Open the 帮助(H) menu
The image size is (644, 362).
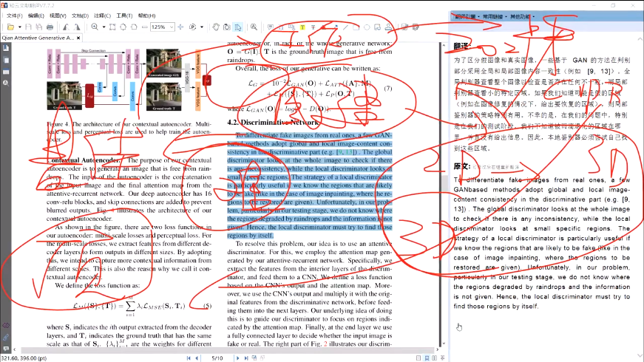pyautogui.click(x=146, y=16)
